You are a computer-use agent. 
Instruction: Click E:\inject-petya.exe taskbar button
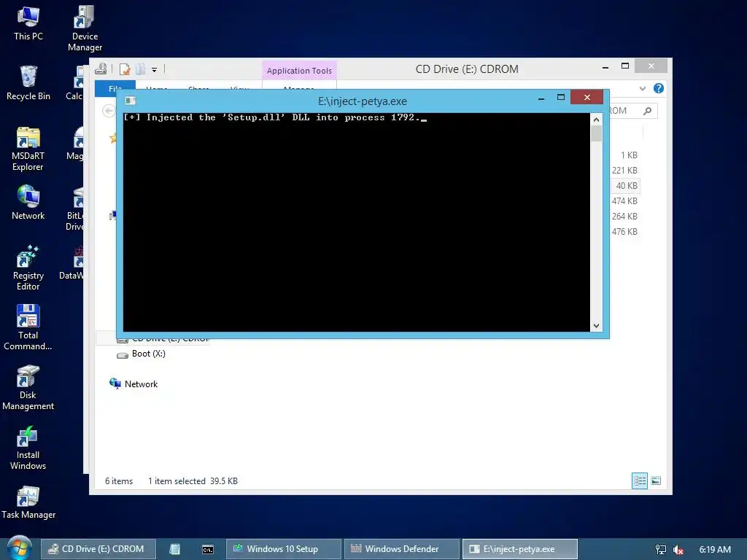[x=519, y=549]
